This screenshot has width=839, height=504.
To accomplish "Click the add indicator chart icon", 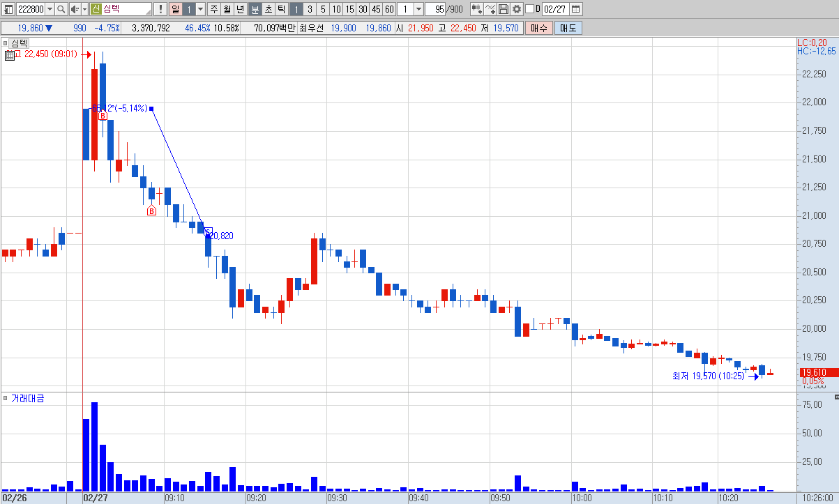I will (477, 9).
